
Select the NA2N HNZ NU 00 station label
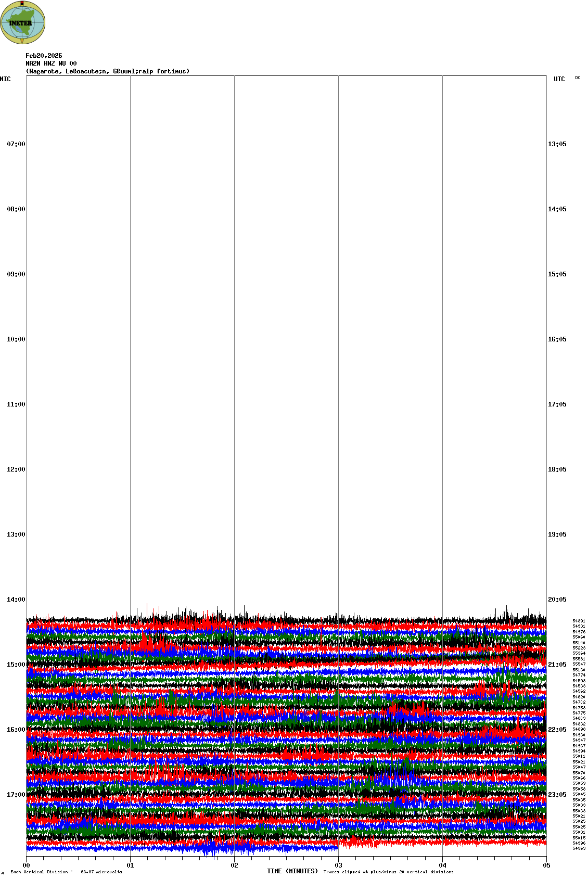click(x=51, y=63)
